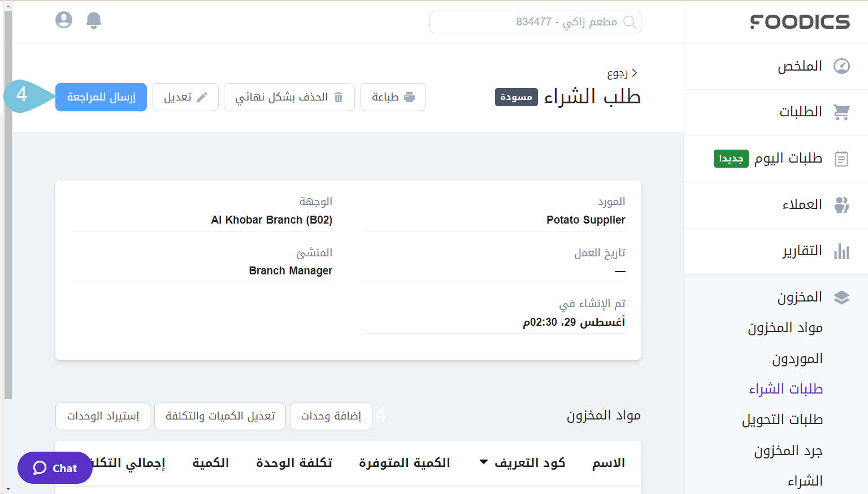Open طلبات التحويل in the sidebar
This screenshot has height=494, width=868.
[782, 420]
